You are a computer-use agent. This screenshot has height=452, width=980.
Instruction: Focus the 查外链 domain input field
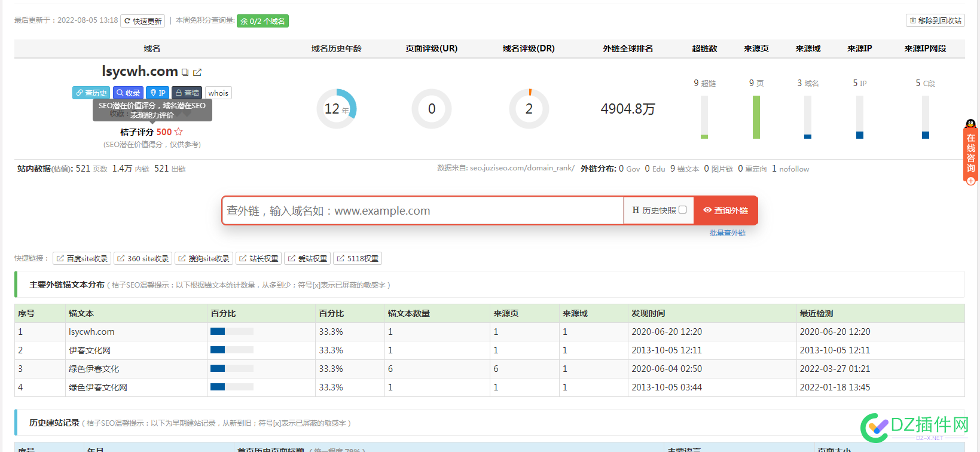tap(423, 210)
